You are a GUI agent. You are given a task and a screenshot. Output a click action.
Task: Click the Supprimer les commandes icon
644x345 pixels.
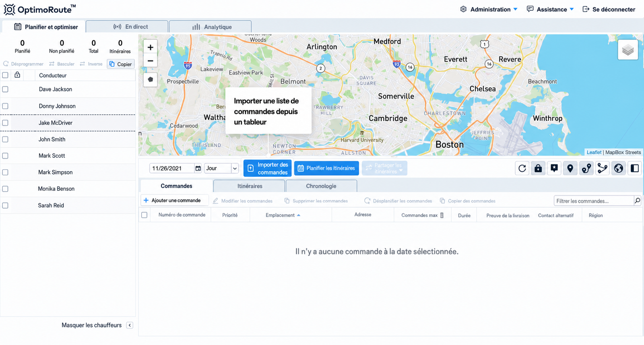(287, 200)
